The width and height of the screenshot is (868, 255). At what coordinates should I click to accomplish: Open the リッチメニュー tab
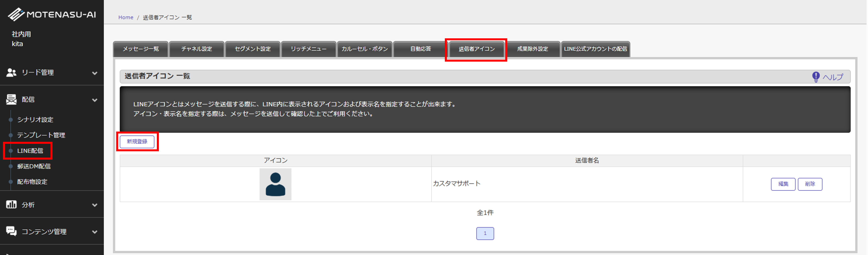coord(308,49)
